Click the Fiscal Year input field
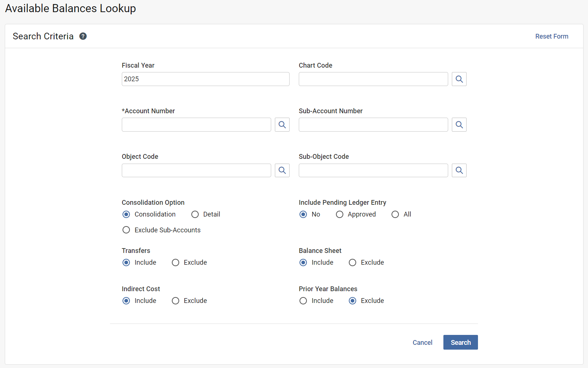The width and height of the screenshot is (588, 368). pyautogui.click(x=206, y=79)
